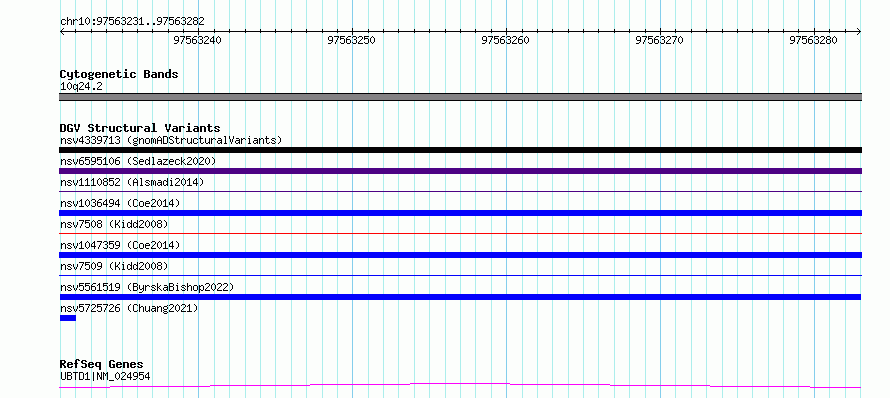This screenshot has height=398, width=890.
Task: Select the Cytogenetic Bands track title
Action: tap(119, 74)
